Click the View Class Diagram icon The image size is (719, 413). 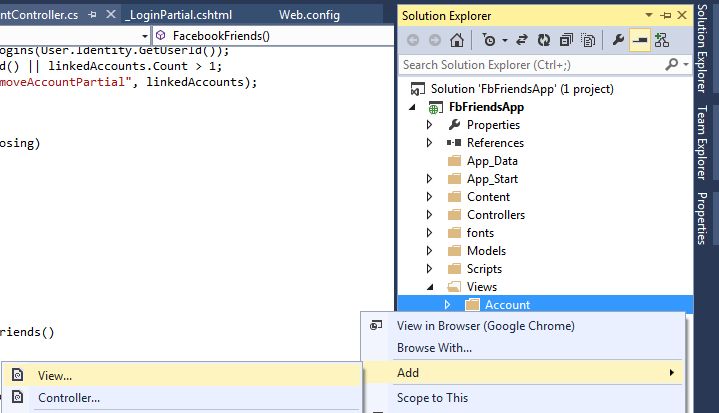[x=662, y=40]
